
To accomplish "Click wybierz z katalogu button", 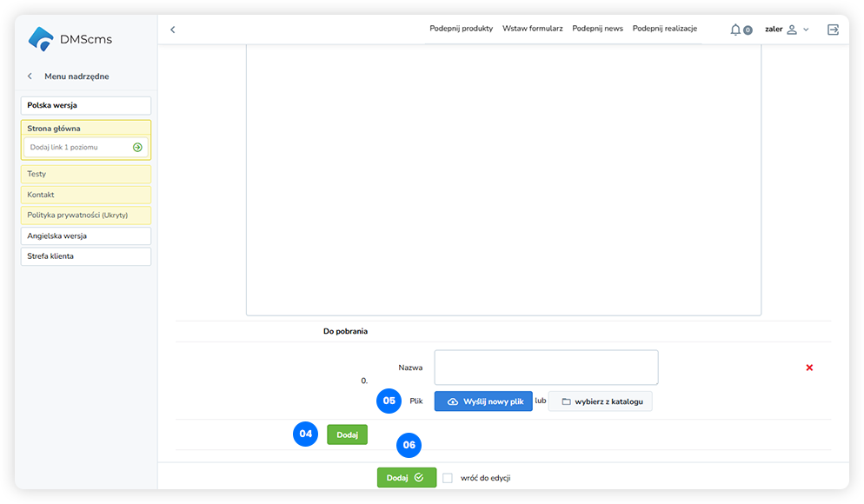I will coord(600,401).
